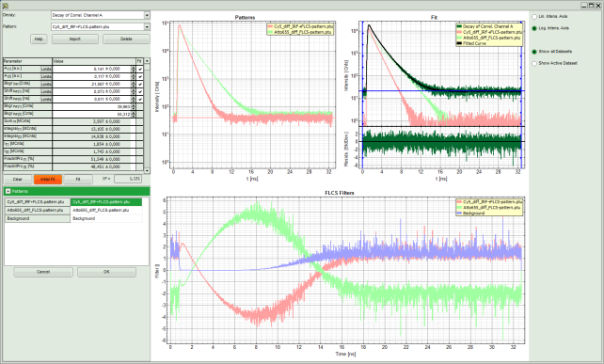Image resolution: width=604 pixels, height=364 pixels.
Task: Click the OK button
Action: [106, 272]
